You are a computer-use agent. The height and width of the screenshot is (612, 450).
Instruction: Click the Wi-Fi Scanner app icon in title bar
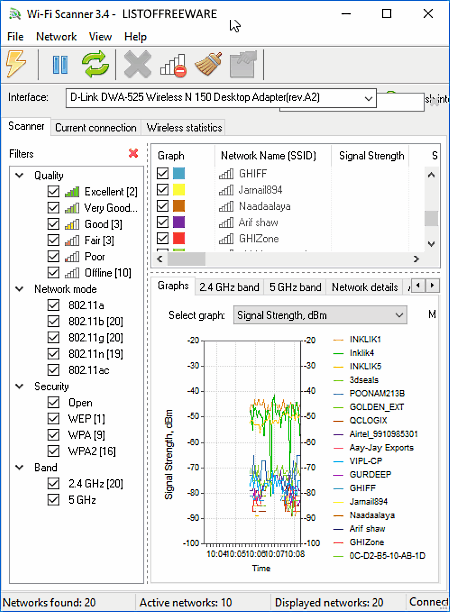(x=15, y=14)
